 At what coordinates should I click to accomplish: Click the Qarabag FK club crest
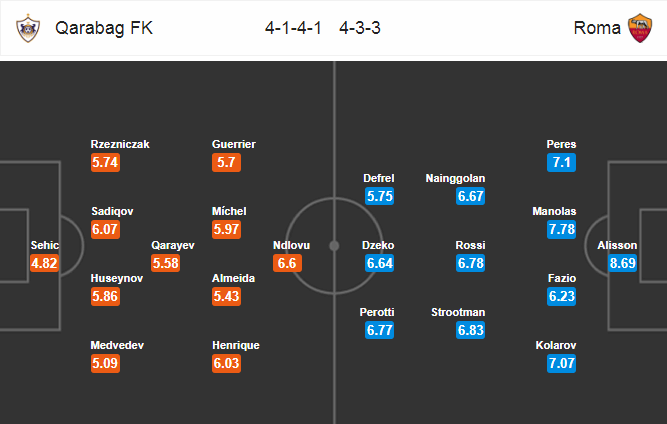tap(28, 28)
